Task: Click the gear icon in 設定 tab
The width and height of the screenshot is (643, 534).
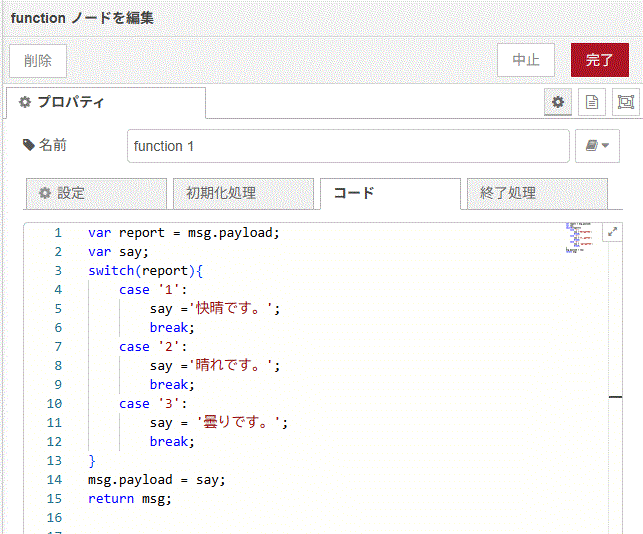Action: pyautogui.click(x=44, y=193)
